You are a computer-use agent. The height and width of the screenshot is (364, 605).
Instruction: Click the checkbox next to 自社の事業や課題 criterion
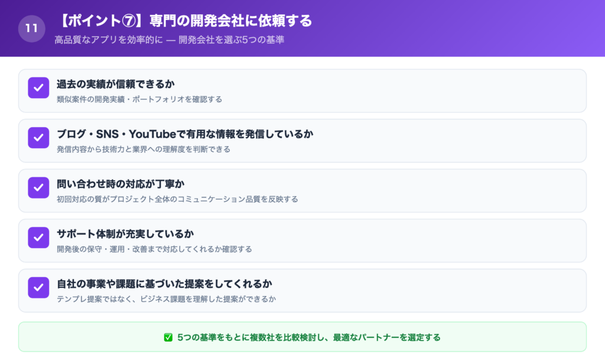click(x=38, y=288)
